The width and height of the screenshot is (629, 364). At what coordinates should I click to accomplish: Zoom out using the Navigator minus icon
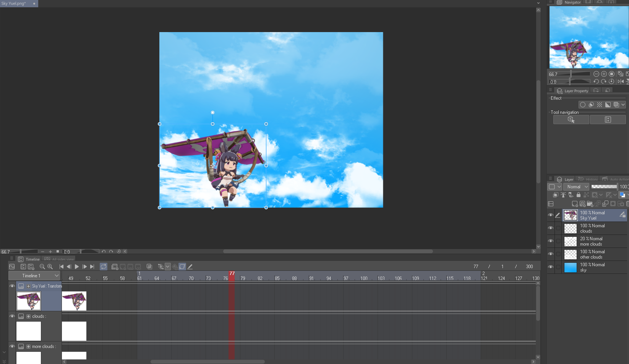[x=596, y=74]
